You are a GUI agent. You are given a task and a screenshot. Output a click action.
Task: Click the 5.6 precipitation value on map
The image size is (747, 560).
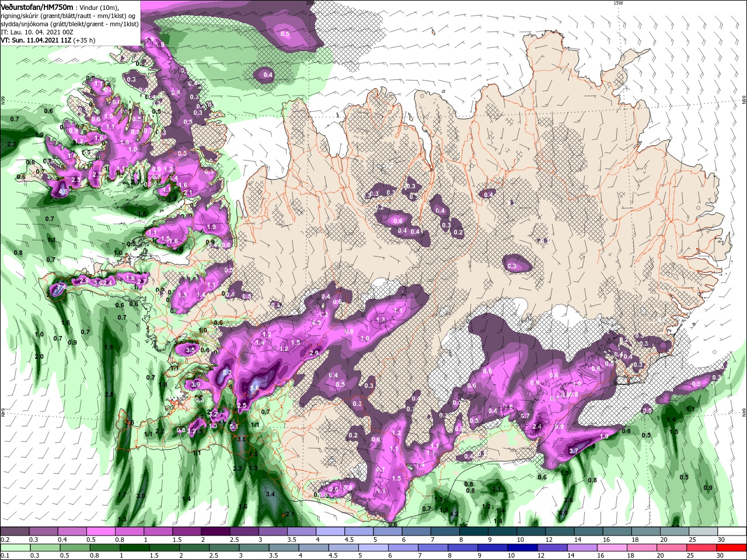click(254, 388)
